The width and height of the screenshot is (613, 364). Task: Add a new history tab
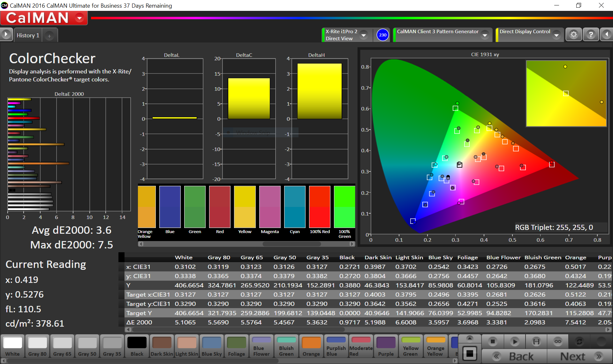(49, 36)
